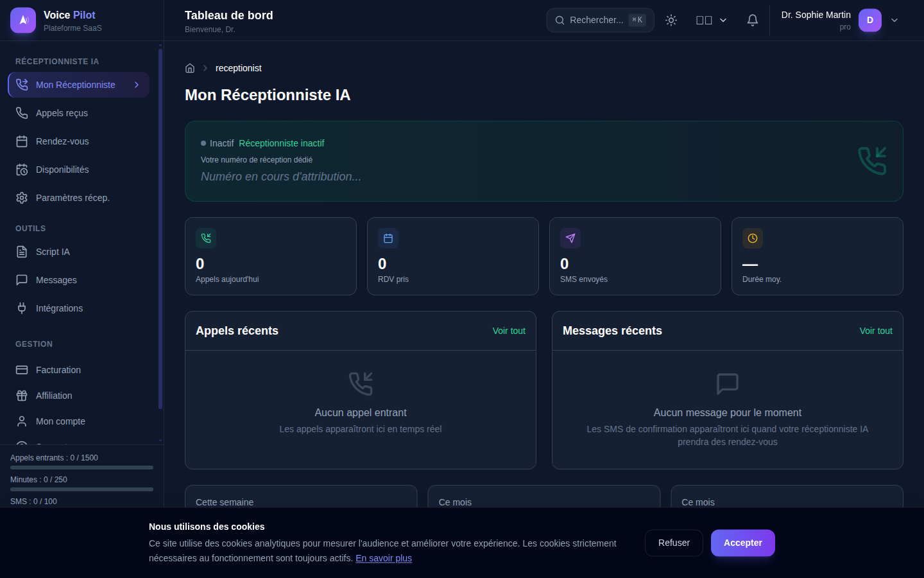Open Rendez-vous menu item

pos(78,141)
